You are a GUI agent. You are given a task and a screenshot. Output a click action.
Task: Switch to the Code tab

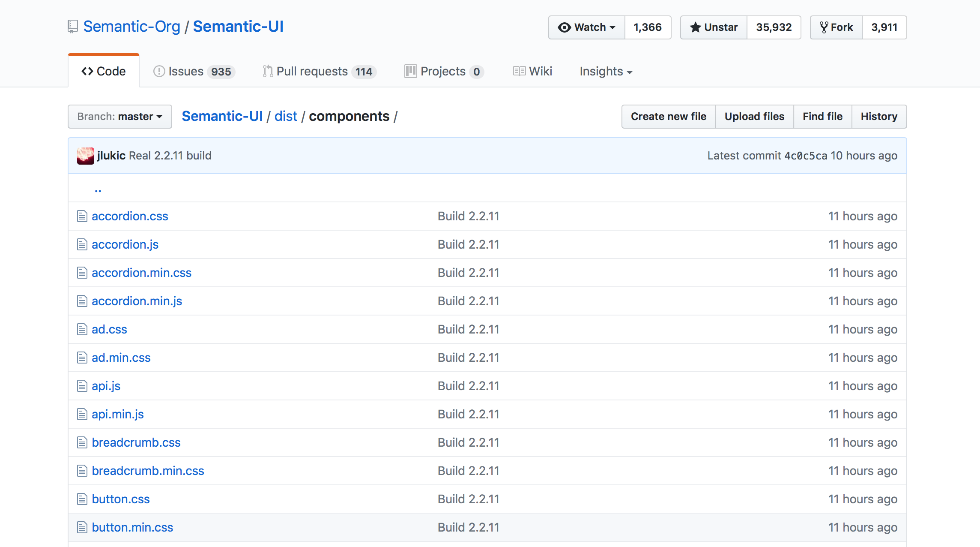tap(104, 71)
